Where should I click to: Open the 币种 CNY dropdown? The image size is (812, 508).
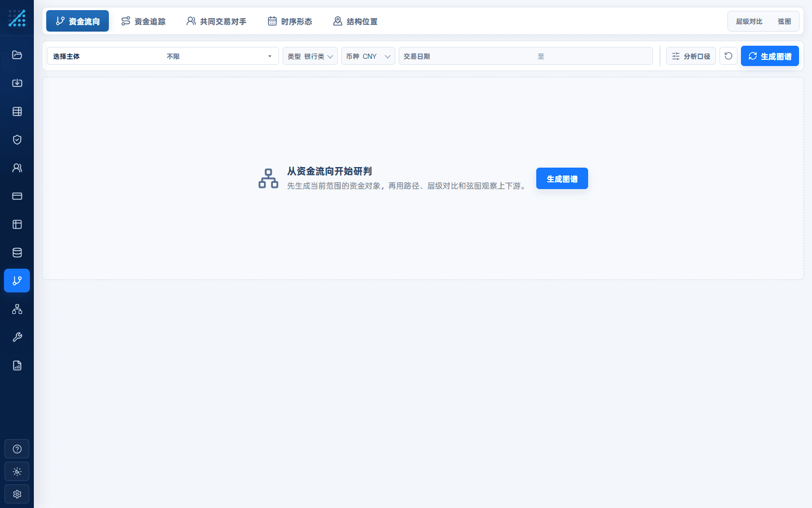(x=368, y=56)
